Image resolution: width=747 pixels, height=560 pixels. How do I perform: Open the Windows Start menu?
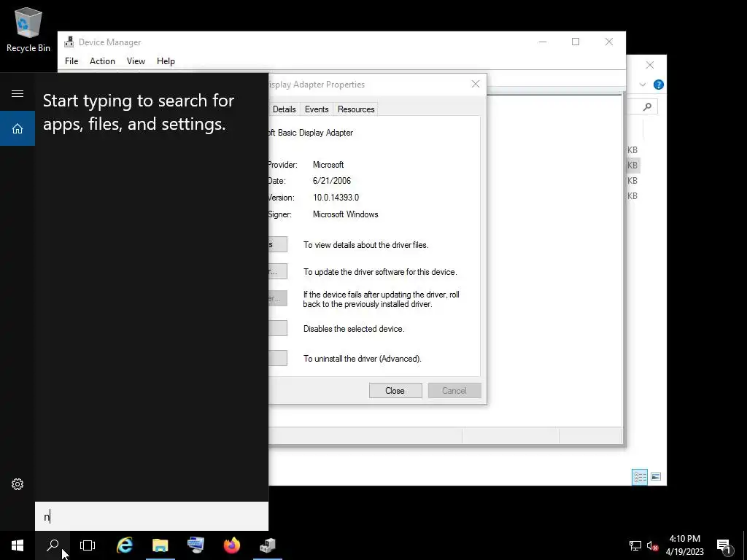click(x=18, y=545)
